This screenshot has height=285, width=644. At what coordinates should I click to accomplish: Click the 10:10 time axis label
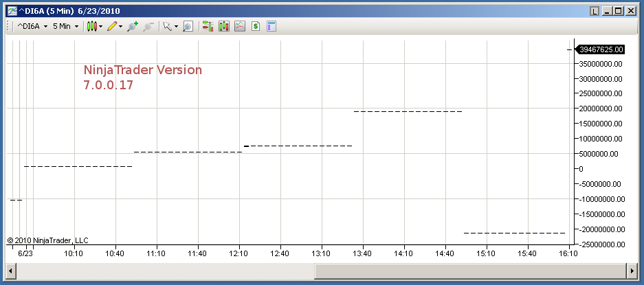coord(74,253)
